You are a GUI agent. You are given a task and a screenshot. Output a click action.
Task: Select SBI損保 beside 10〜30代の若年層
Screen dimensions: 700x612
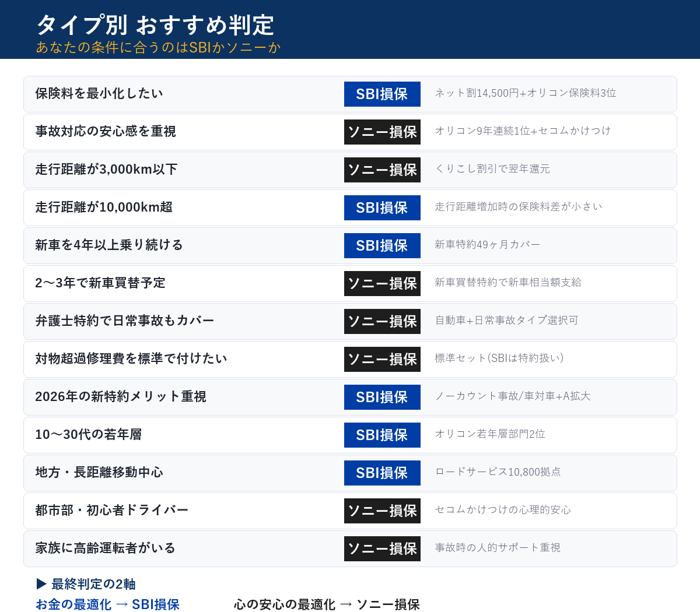pos(382,435)
